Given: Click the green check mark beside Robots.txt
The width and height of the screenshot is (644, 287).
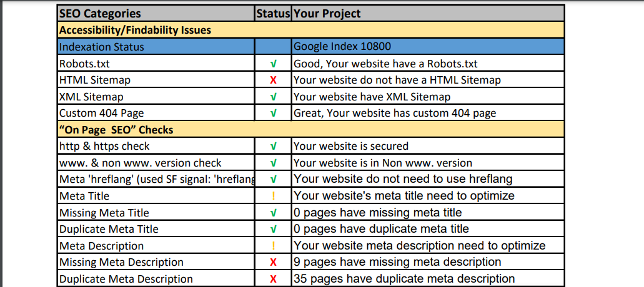Looking at the screenshot, I should click(274, 64).
